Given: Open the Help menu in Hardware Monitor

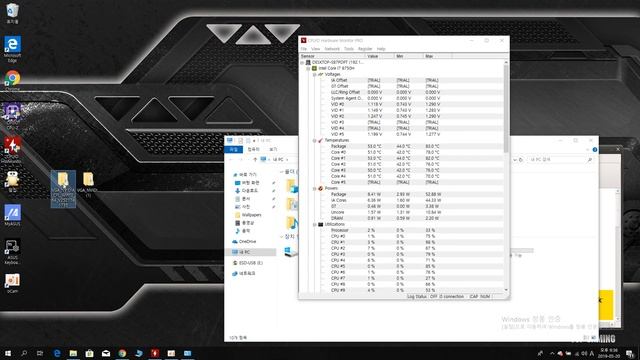Looking at the screenshot, I should click(x=381, y=49).
